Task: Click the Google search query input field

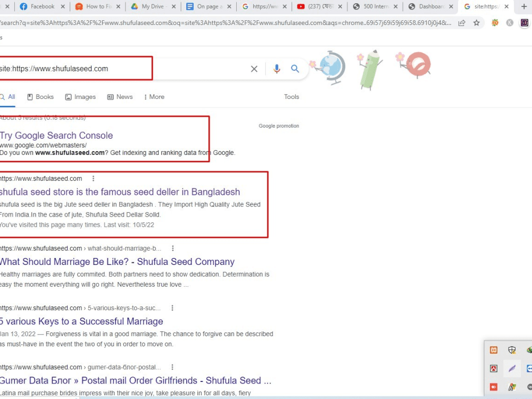Action: [x=122, y=69]
